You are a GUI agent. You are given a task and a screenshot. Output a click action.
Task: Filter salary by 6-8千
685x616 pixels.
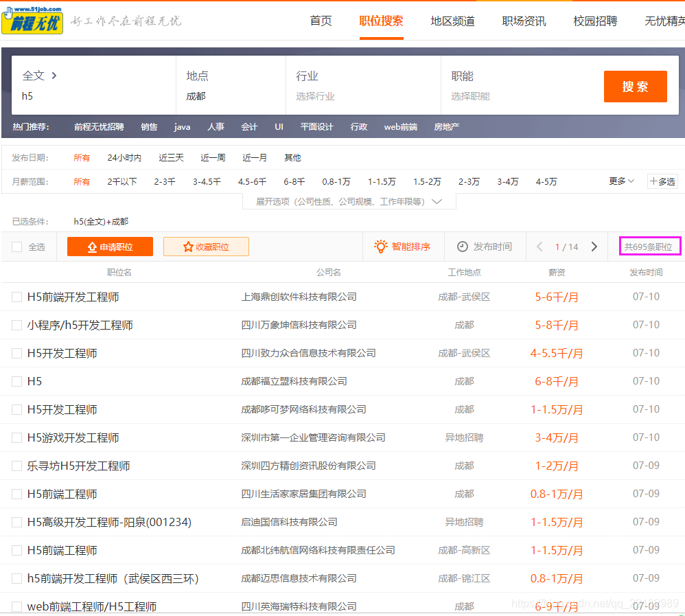(294, 181)
